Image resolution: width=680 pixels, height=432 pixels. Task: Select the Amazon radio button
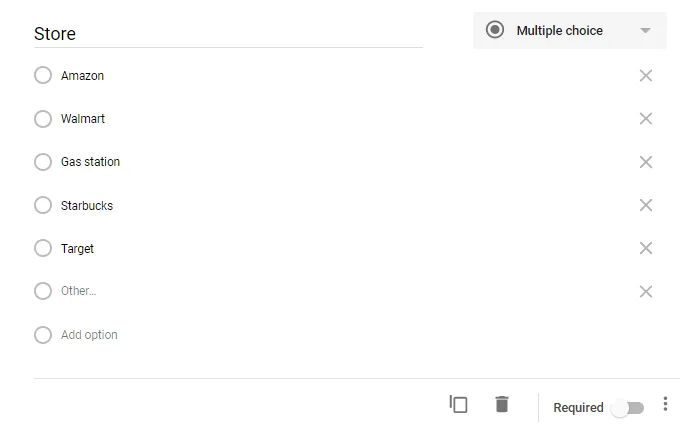(x=43, y=76)
